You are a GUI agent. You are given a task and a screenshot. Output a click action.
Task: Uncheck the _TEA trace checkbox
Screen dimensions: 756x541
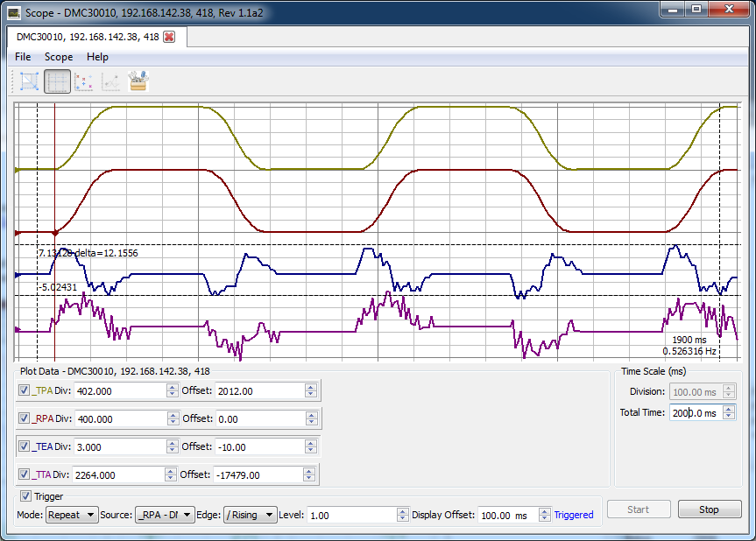[25, 446]
